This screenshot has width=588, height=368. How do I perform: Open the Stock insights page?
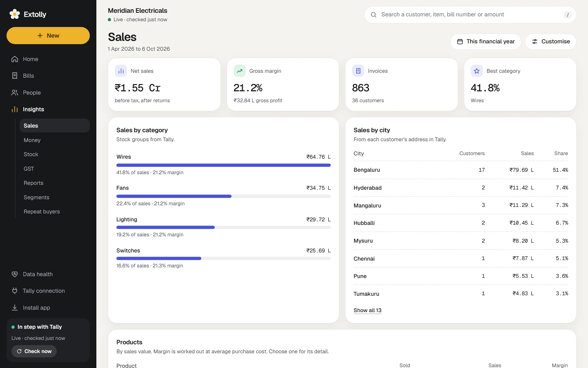[55, 154]
